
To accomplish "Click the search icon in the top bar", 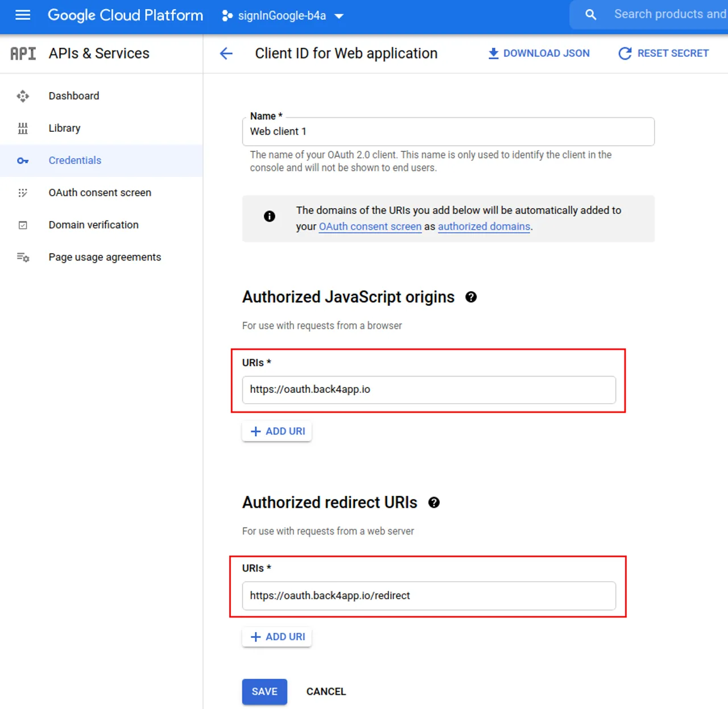I will (589, 14).
